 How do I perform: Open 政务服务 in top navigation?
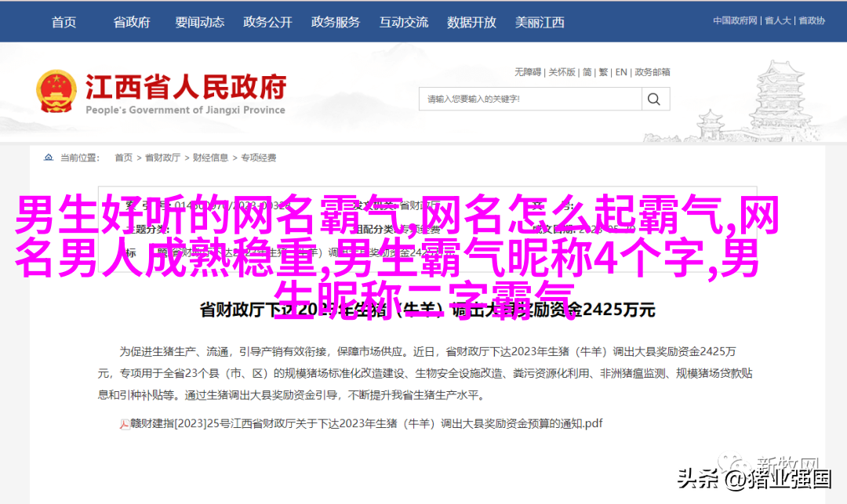tap(336, 22)
